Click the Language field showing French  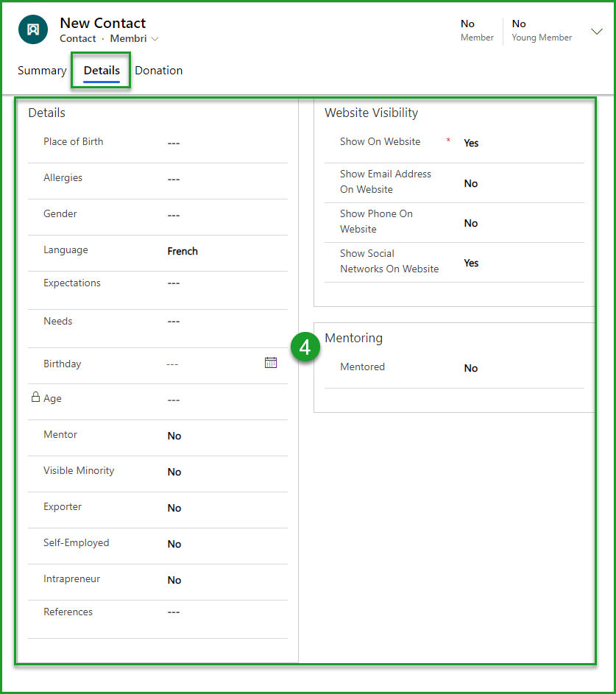[x=183, y=251]
